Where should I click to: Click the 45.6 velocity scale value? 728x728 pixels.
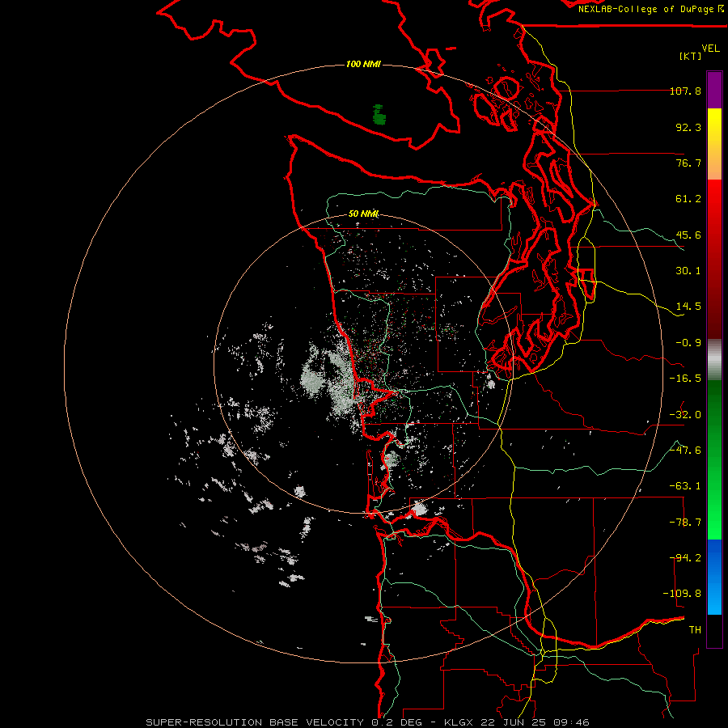[x=688, y=235]
